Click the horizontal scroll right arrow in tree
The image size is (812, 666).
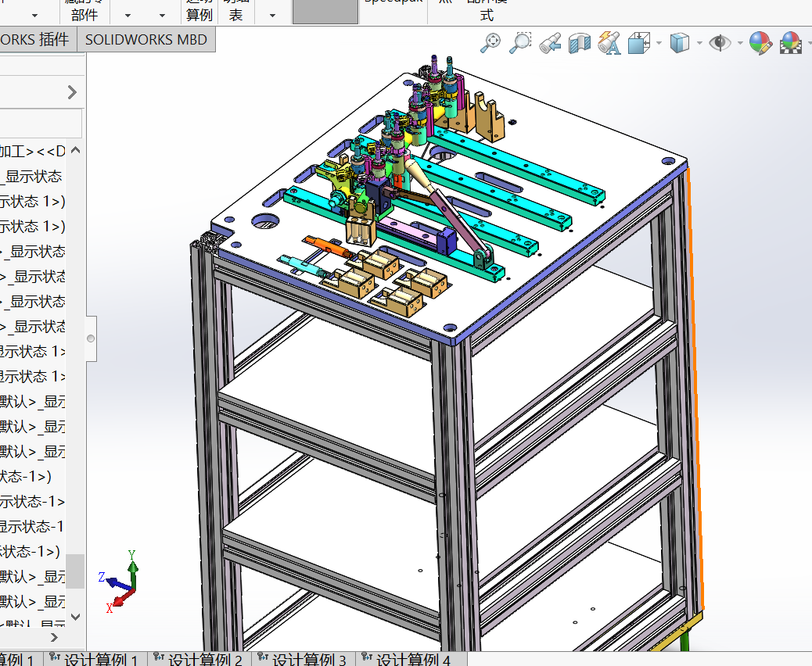click(x=54, y=638)
